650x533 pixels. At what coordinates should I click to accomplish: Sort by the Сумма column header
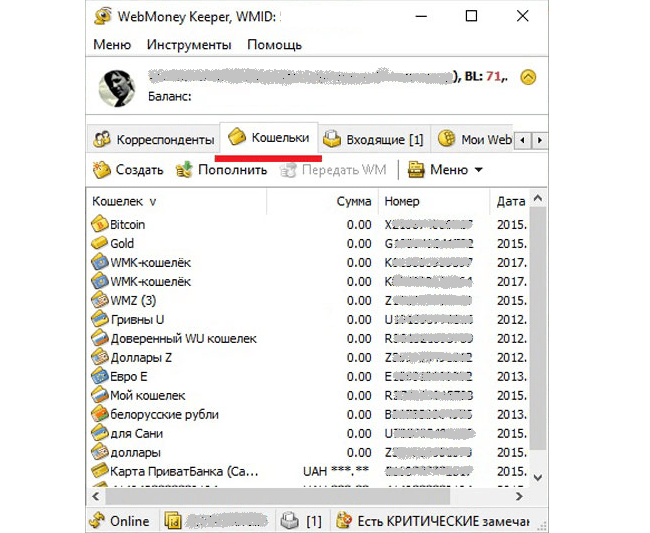tap(323, 201)
